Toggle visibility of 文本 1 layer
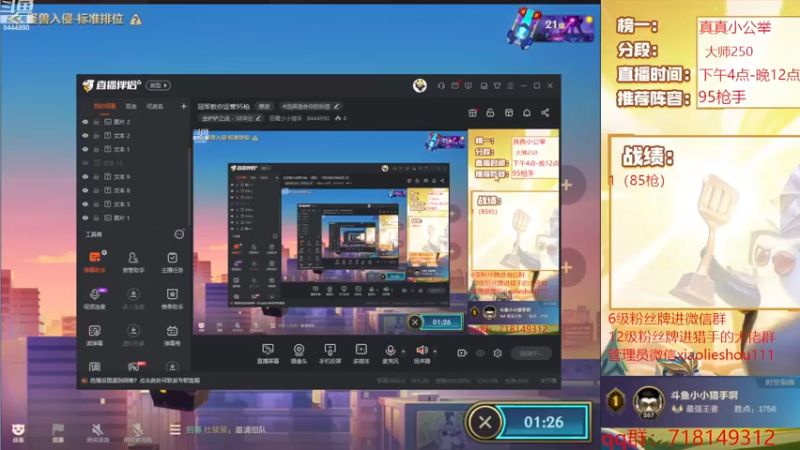The height and width of the screenshot is (450, 800). click(85, 149)
